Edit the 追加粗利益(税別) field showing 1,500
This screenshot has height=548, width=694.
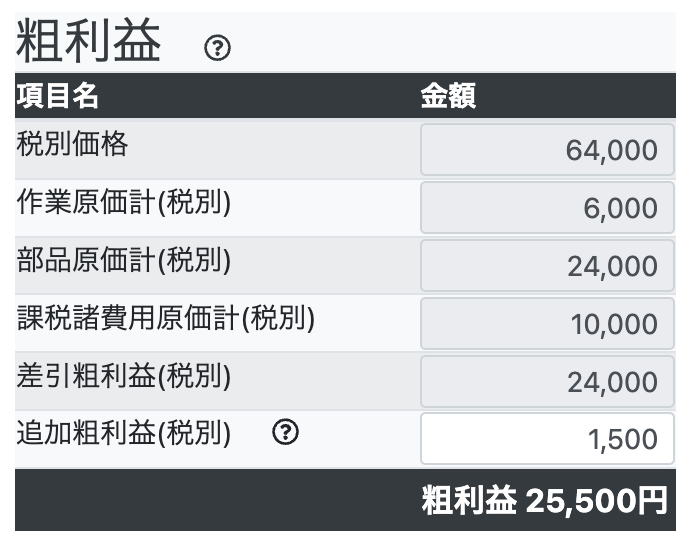(547, 439)
